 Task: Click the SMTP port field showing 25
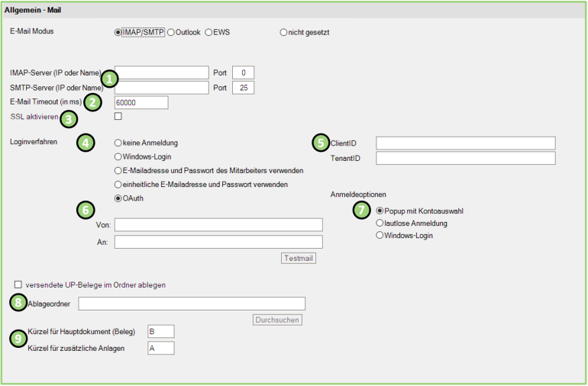pos(243,88)
